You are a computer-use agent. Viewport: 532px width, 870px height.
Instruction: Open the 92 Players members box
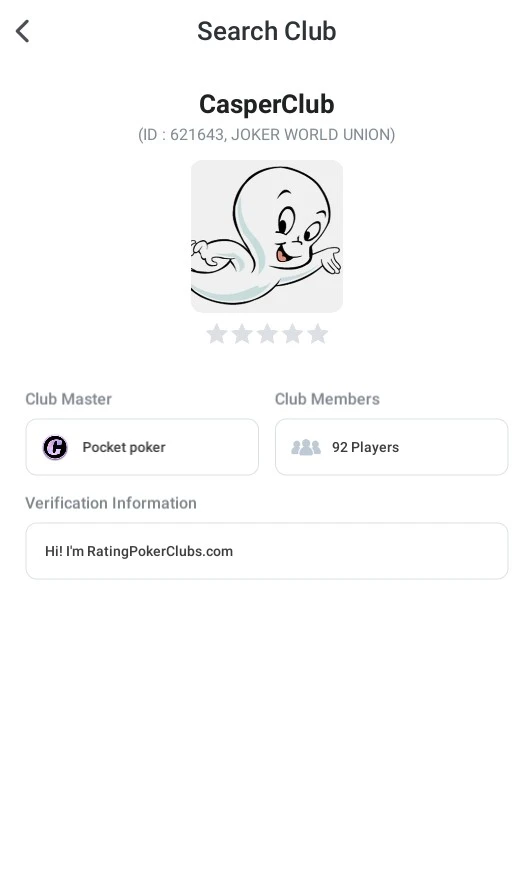[392, 447]
